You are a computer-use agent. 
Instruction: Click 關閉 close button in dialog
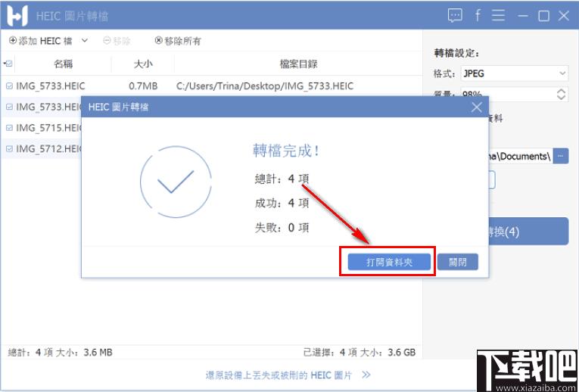coord(458,262)
